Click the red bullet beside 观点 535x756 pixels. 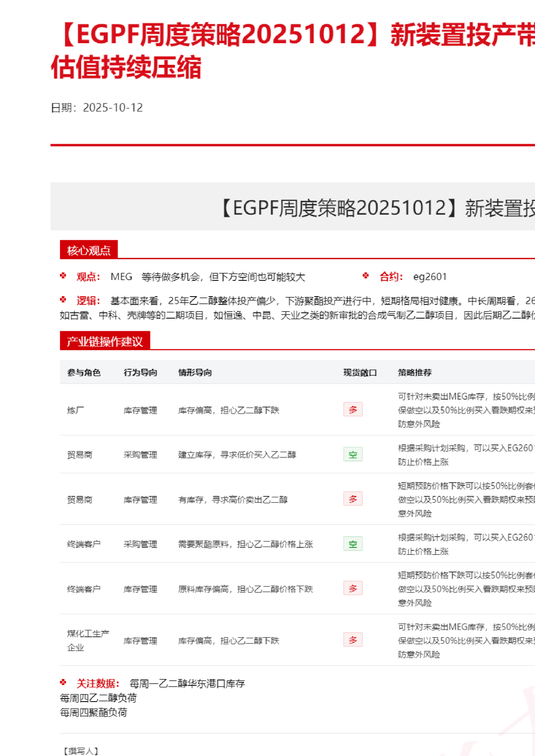63,276
